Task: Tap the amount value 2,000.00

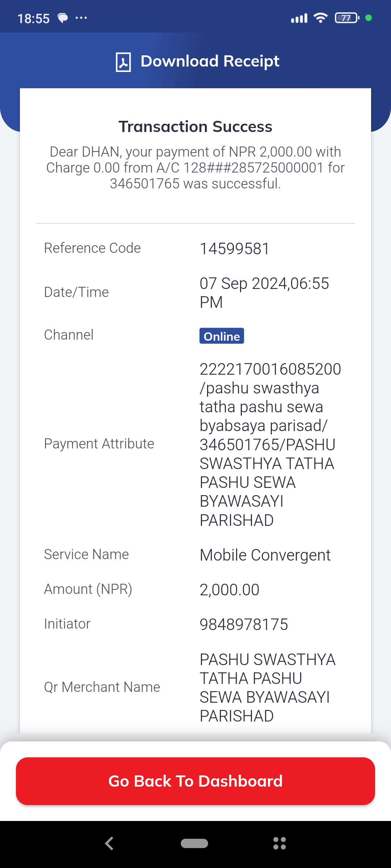Action: [x=230, y=590]
